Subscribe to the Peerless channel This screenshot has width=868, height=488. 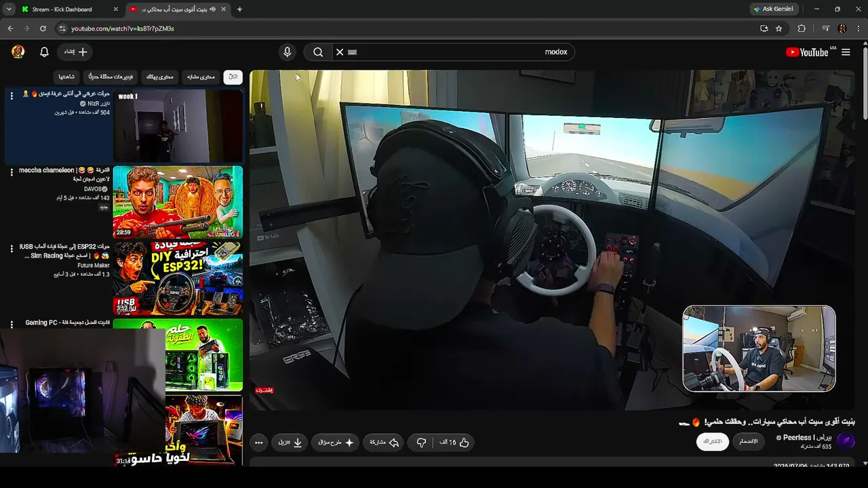pos(712,441)
